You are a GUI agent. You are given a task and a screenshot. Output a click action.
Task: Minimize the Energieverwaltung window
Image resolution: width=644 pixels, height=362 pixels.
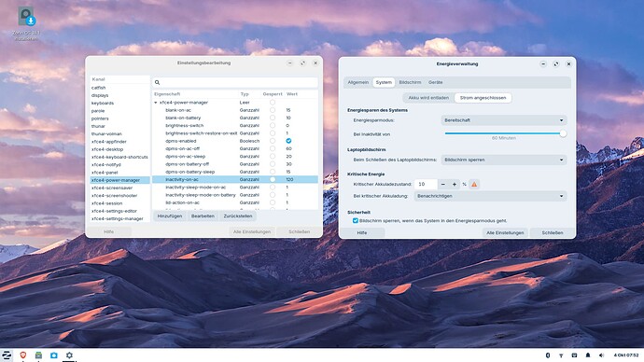coord(543,64)
